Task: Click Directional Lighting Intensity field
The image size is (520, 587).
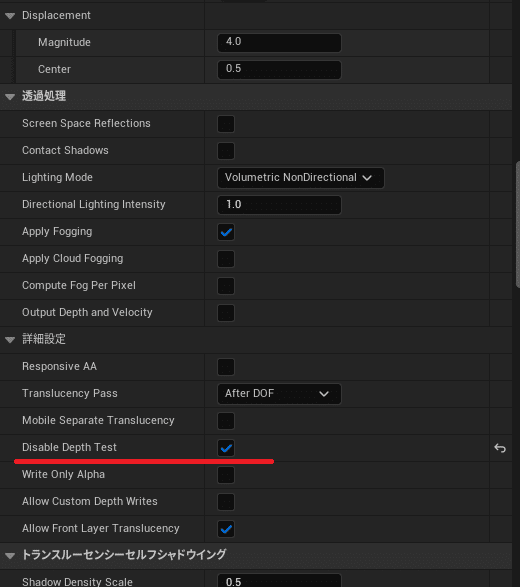Action: 279,205
